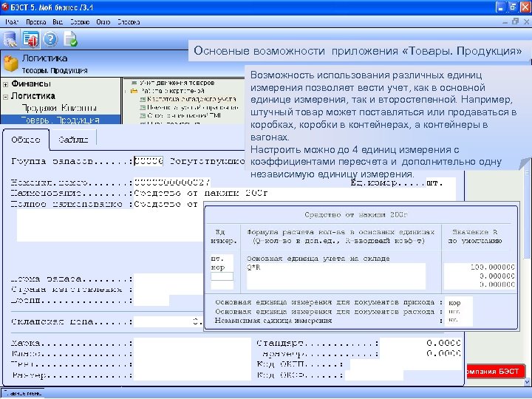The image size is (532, 399).
Task: Click the Размер field
Action: click(192, 375)
